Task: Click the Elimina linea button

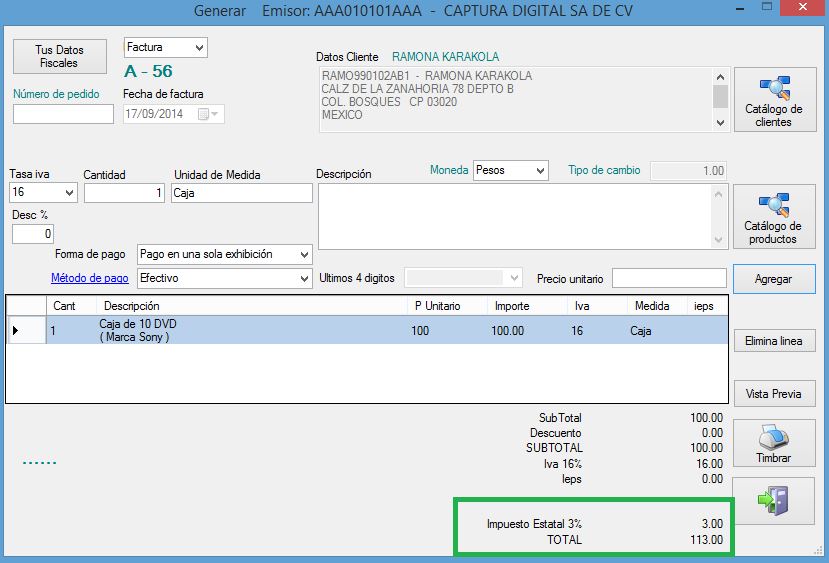Action: (774, 341)
